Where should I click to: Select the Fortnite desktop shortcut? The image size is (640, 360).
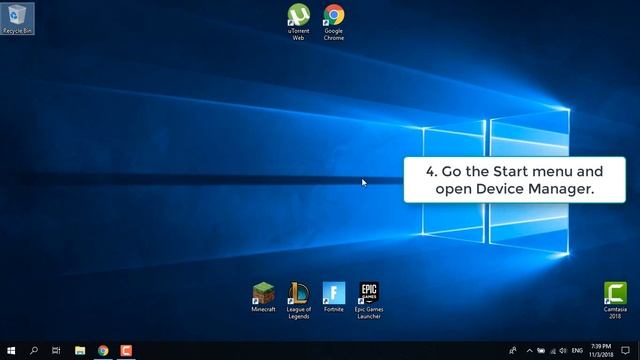(x=333, y=297)
